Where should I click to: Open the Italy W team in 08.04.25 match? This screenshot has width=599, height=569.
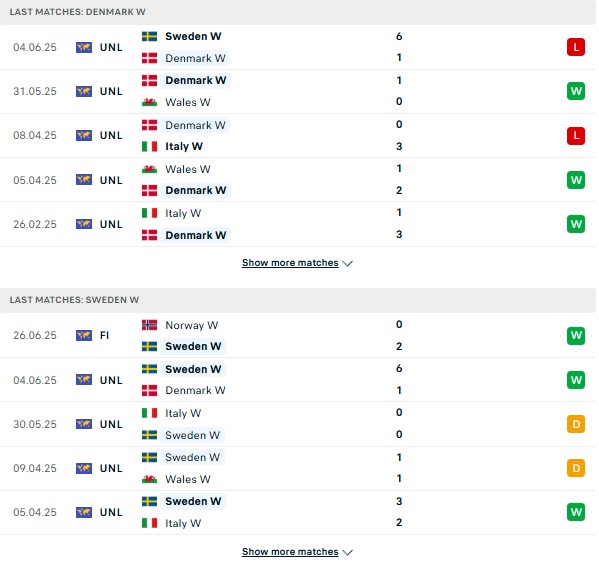pyautogui.click(x=184, y=146)
